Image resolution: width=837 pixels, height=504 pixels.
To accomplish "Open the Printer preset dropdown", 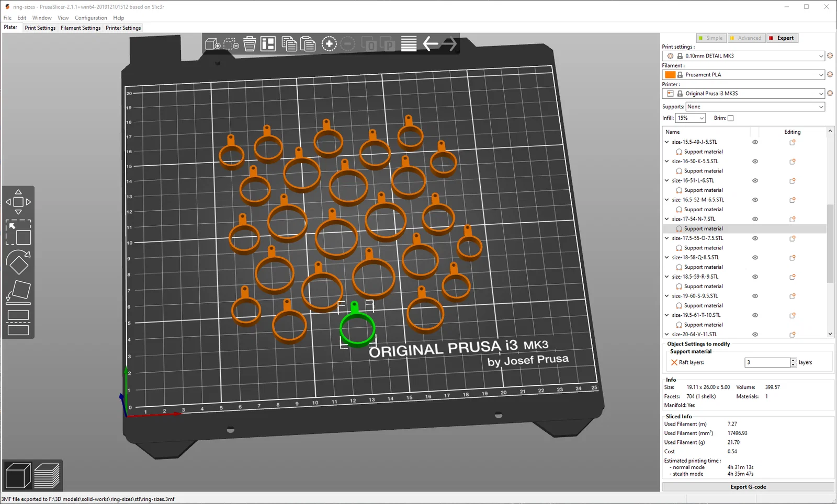I will 744,94.
